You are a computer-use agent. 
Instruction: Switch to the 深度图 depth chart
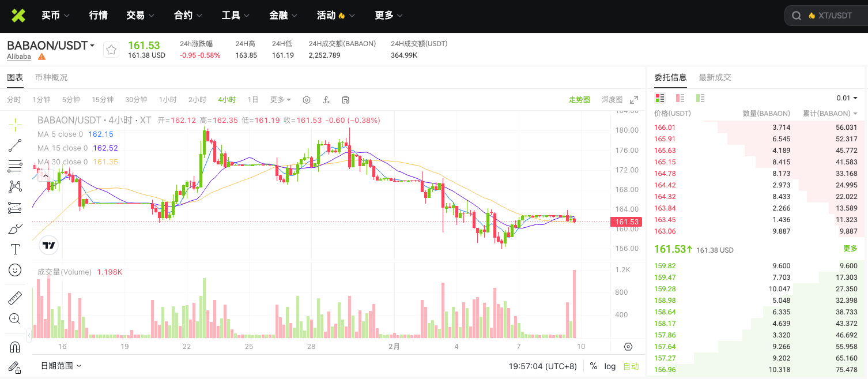[612, 100]
